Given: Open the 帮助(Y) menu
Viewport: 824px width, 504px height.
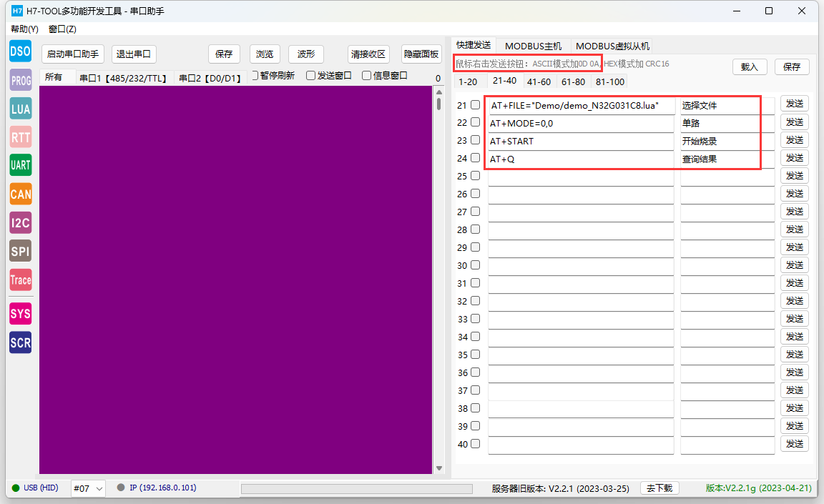Looking at the screenshot, I should (x=25, y=29).
